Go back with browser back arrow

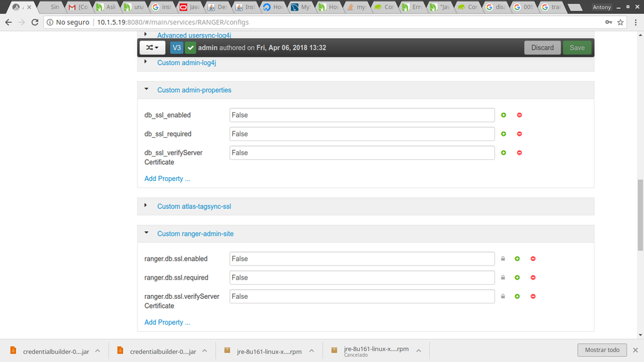[8, 22]
